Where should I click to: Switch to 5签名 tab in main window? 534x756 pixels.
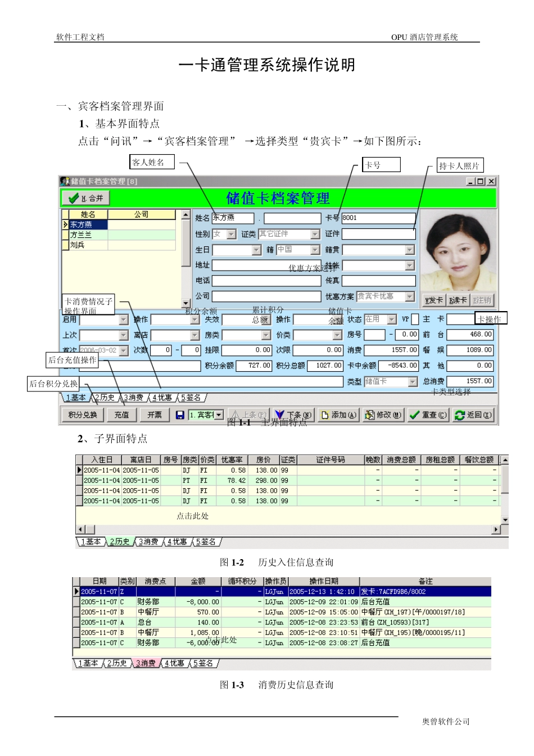click(191, 397)
